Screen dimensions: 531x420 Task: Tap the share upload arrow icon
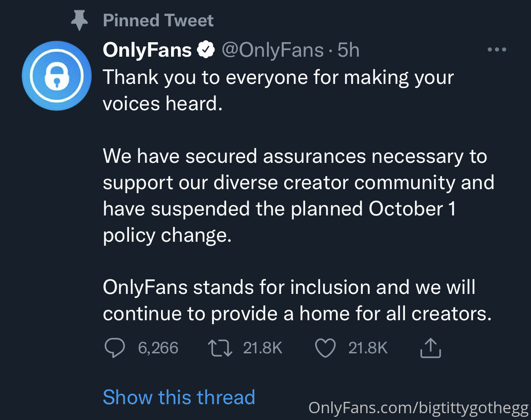pyautogui.click(x=430, y=348)
